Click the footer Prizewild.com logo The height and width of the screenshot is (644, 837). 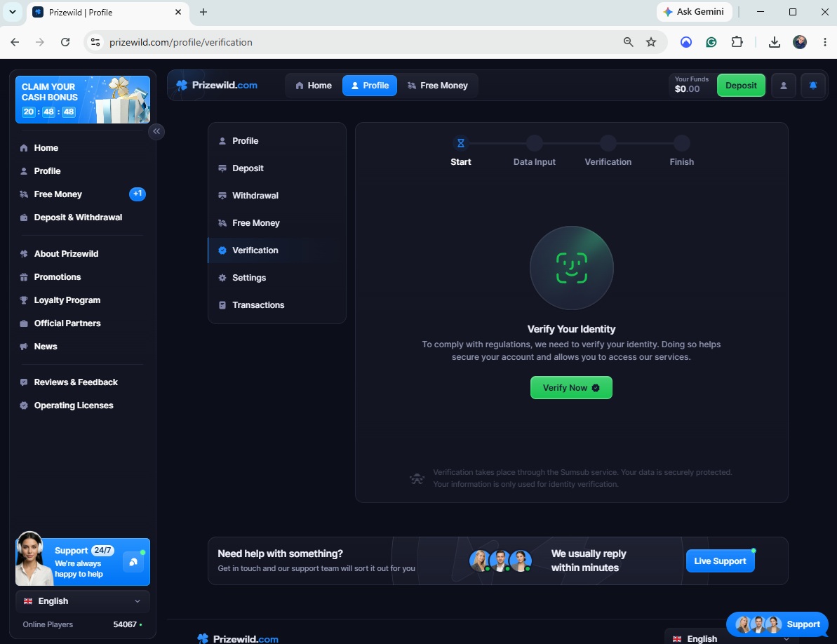tap(238, 638)
